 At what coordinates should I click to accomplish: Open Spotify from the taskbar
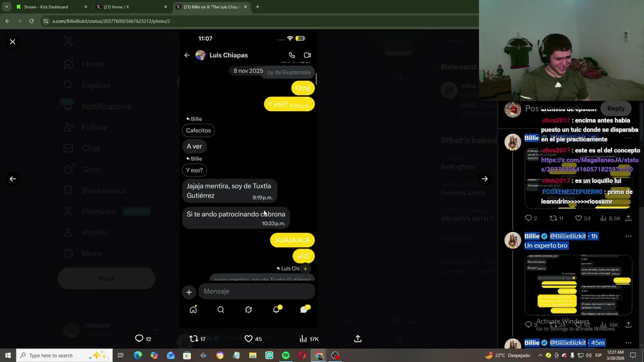tap(286, 355)
